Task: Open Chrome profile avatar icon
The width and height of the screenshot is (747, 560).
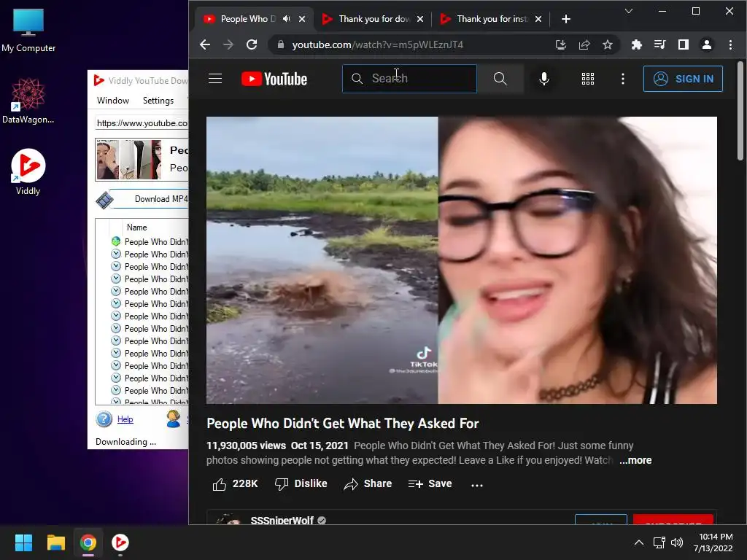Action: click(x=706, y=44)
